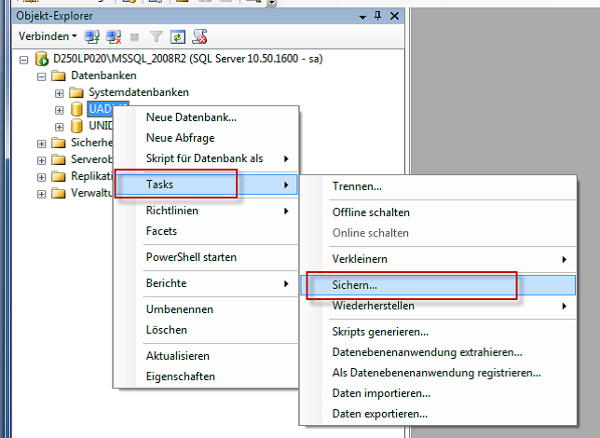The image size is (600, 438).
Task: Expand the Systemdatenbanken folder
Action: [59, 93]
